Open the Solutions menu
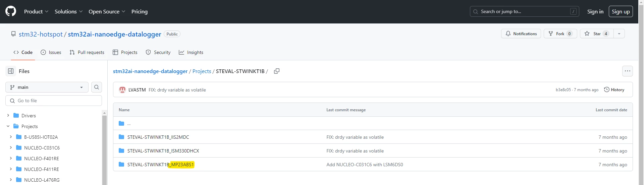The width and height of the screenshot is (644, 185). (68, 11)
